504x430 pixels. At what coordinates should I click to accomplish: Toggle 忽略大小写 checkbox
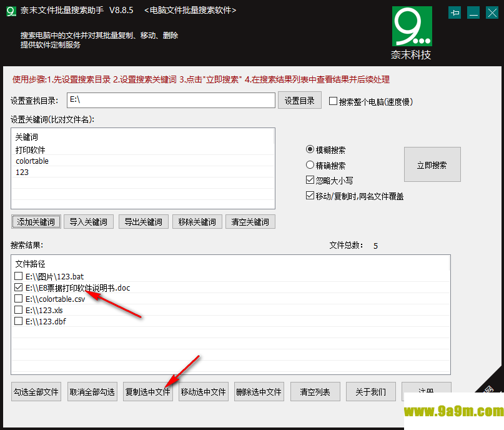tap(310, 180)
